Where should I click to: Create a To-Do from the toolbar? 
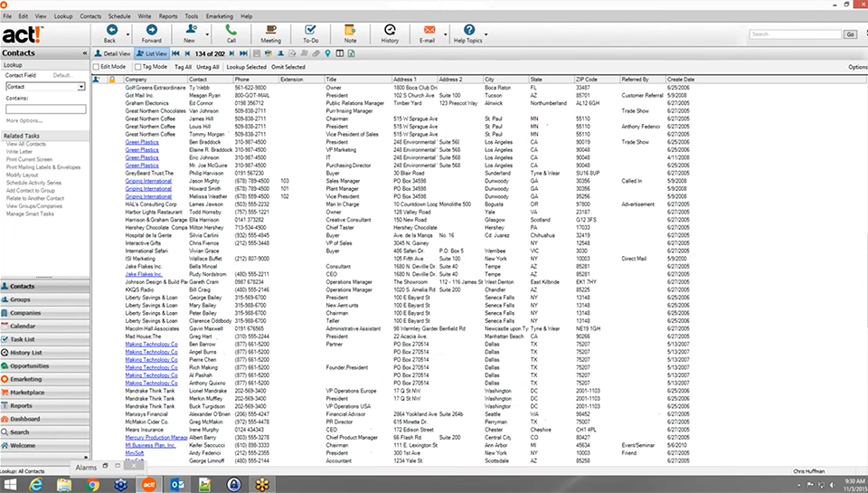point(310,30)
